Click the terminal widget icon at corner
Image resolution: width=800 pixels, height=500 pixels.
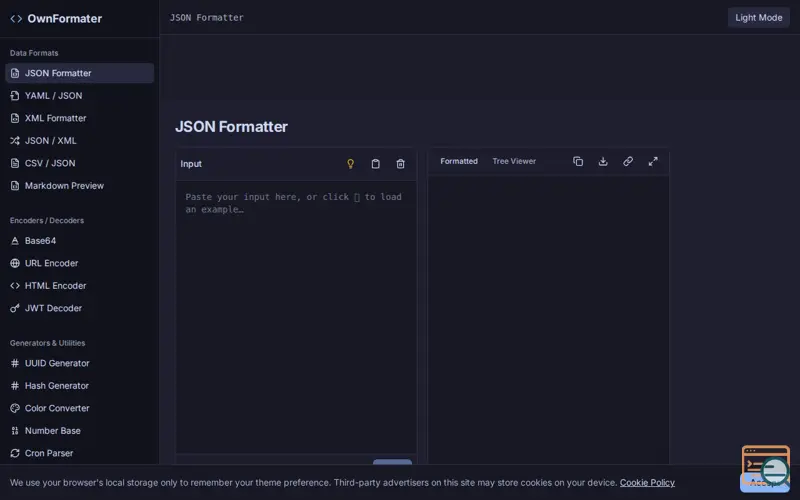point(766,464)
